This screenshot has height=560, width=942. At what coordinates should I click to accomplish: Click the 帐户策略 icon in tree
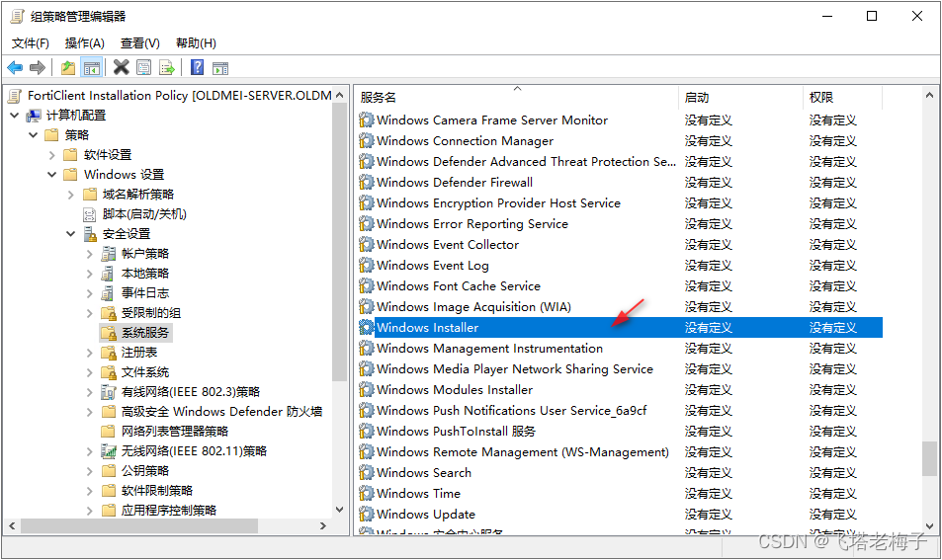[x=108, y=254]
